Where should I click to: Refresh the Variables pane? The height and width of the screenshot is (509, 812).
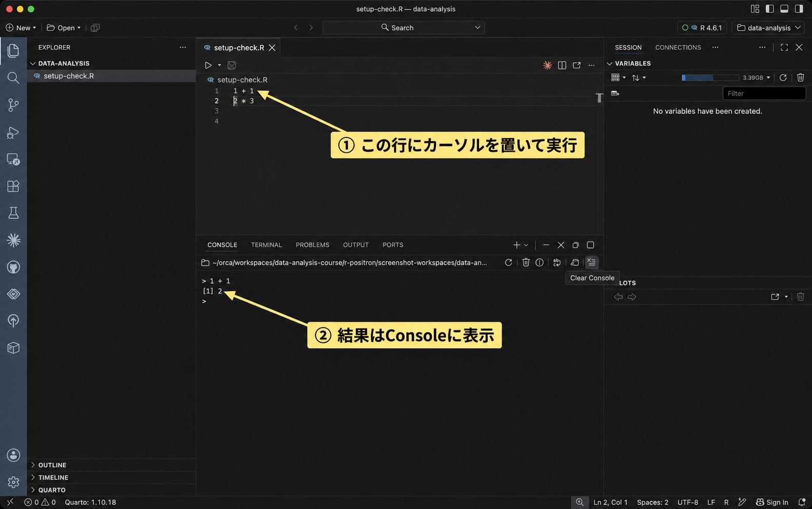pyautogui.click(x=783, y=77)
